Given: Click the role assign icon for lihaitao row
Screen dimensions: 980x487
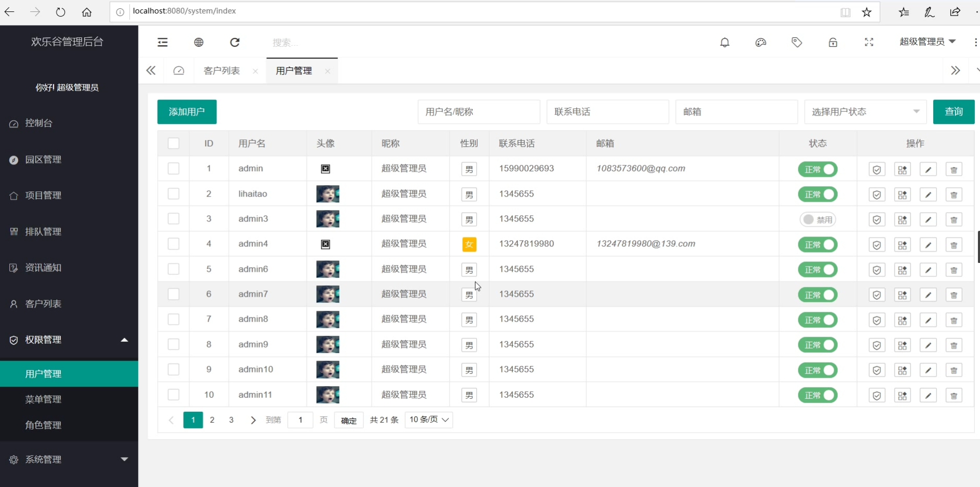Looking at the screenshot, I should click(x=903, y=194).
